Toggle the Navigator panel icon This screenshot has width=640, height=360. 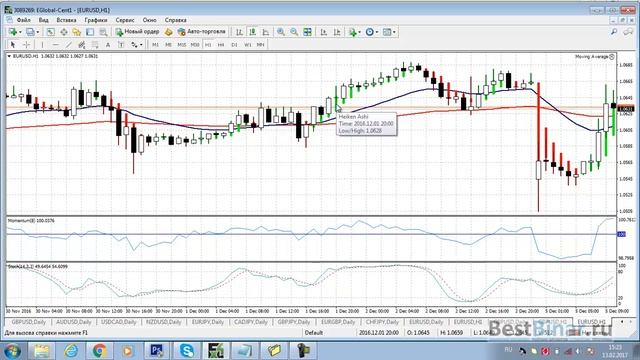(x=77, y=32)
